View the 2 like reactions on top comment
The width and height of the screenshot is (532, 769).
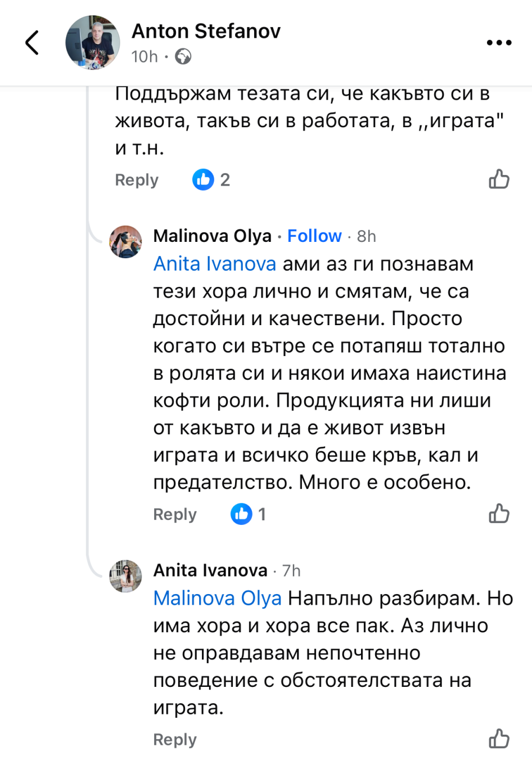[211, 179]
